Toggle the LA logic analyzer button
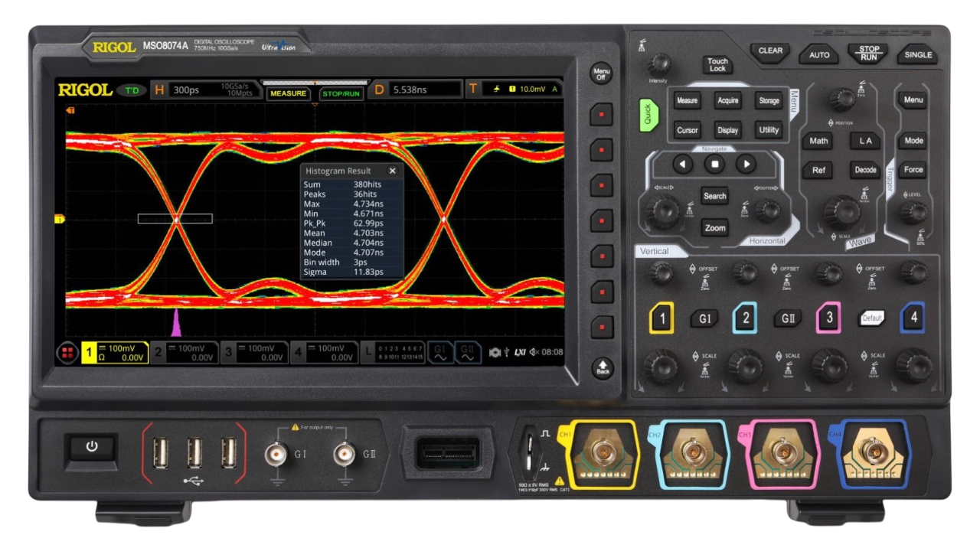 coord(865,141)
